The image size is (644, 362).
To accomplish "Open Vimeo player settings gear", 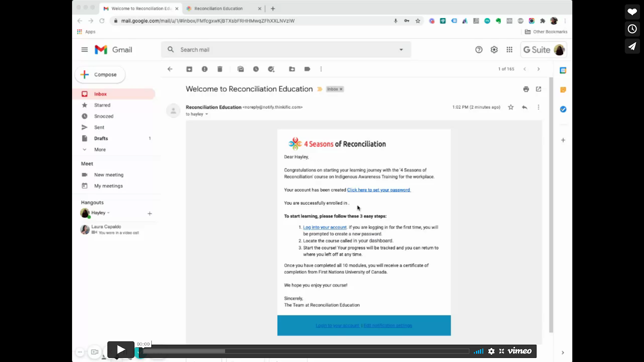I will (491, 351).
